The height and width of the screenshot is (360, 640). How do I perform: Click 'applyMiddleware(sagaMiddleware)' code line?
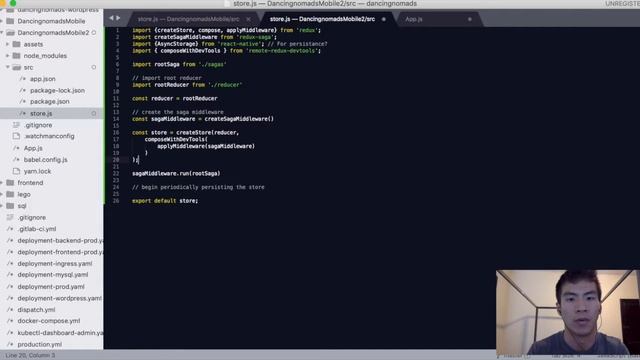(x=206, y=146)
